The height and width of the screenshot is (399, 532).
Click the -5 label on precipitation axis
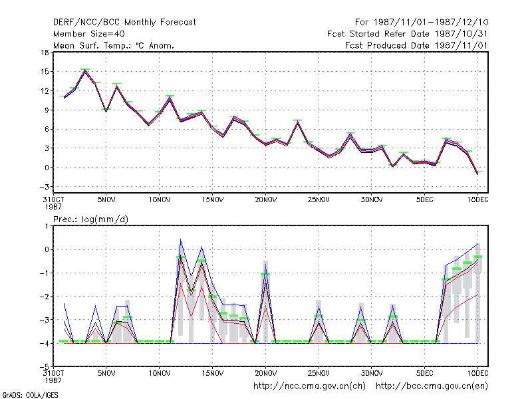click(44, 367)
